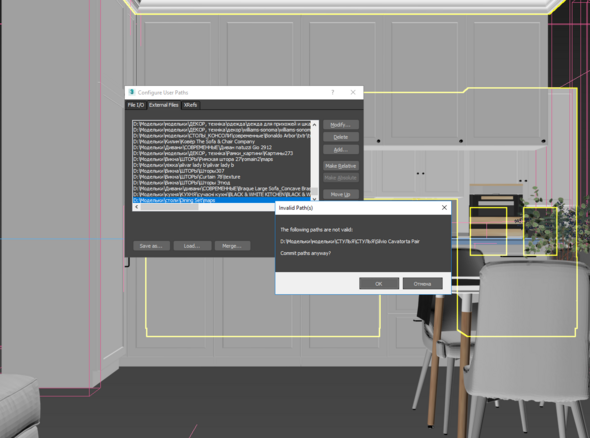Click the help question mark in Configure User Paths
The image size is (590, 438).
click(x=333, y=92)
